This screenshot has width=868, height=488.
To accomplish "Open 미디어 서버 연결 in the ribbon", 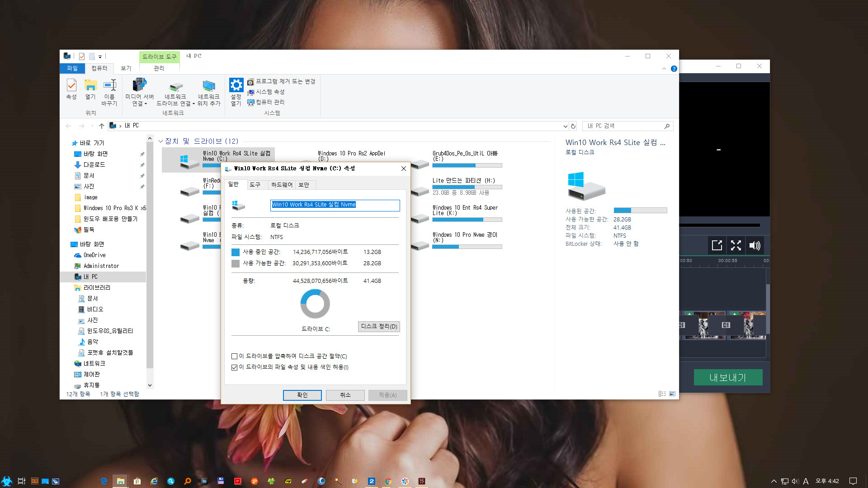I will [140, 93].
